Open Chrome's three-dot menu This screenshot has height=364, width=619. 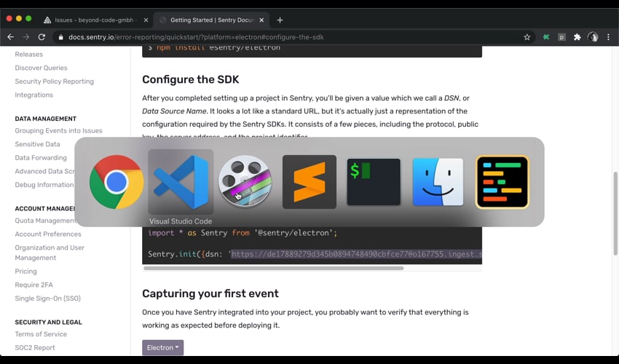click(x=608, y=37)
